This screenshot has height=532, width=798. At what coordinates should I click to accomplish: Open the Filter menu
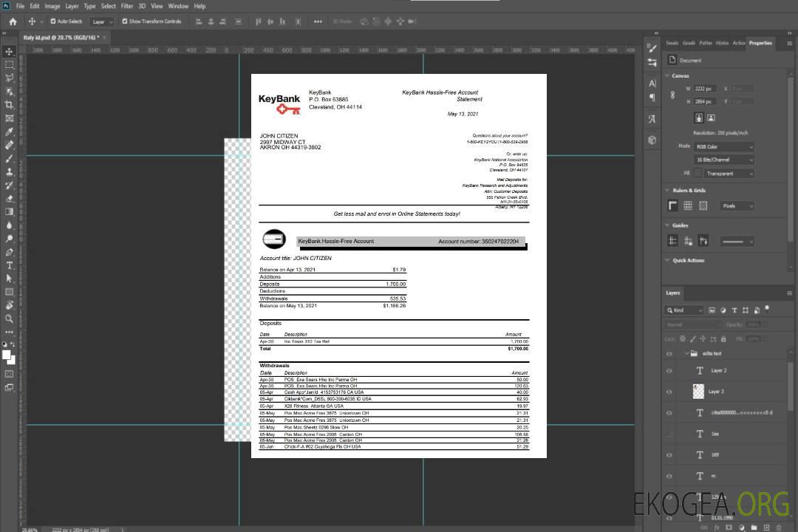(127, 6)
